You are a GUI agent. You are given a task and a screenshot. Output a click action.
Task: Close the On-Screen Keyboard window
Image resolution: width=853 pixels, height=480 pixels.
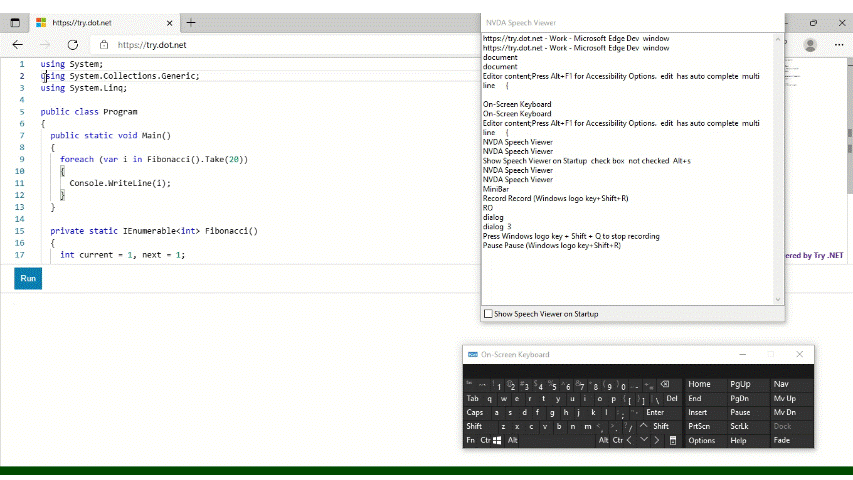click(x=800, y=354)
